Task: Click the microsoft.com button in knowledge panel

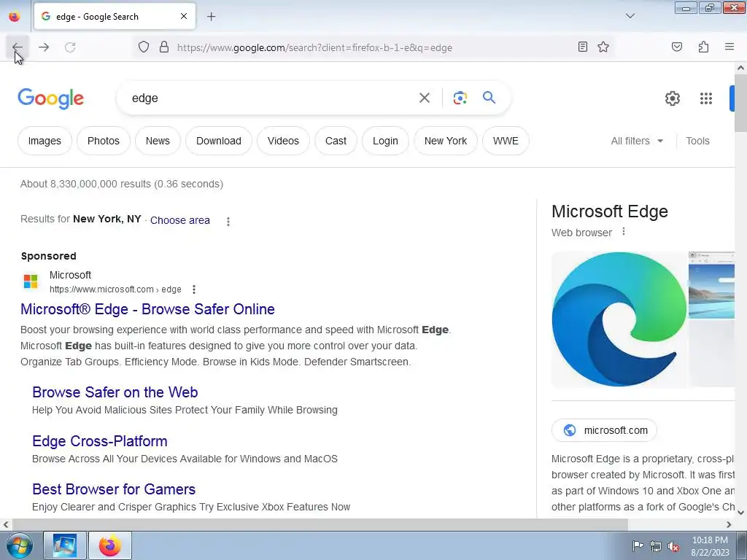Action: pos(604,430)
